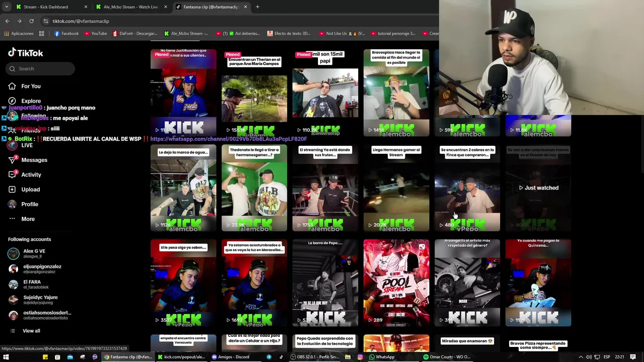Click the Messages paper plane icon
This screenshot has width=644, height=362.
pyautogui.click(x=12, y=160)
